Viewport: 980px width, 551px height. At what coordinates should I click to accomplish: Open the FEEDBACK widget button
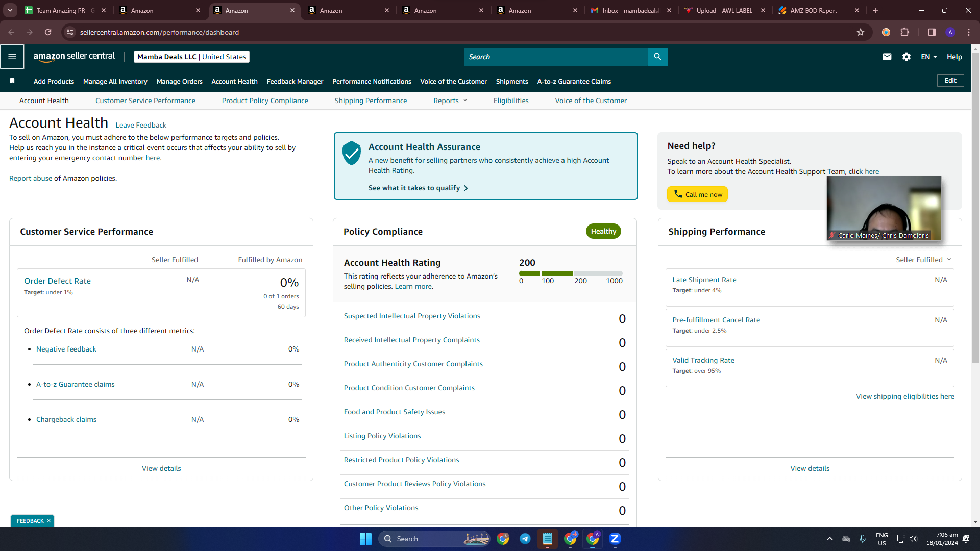point(30,521)
